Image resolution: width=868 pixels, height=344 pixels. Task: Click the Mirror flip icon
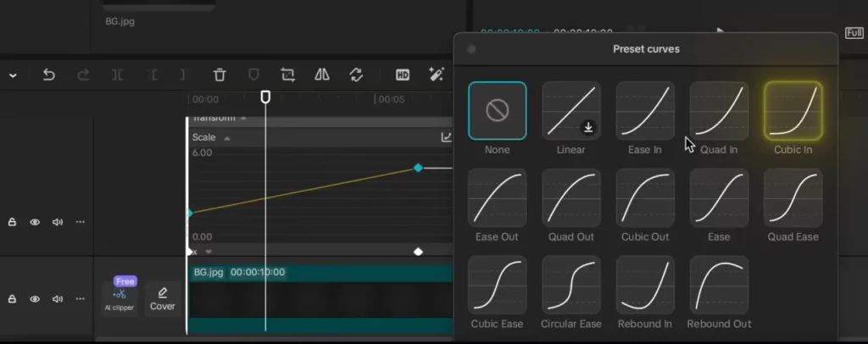[x=322, y=75]
